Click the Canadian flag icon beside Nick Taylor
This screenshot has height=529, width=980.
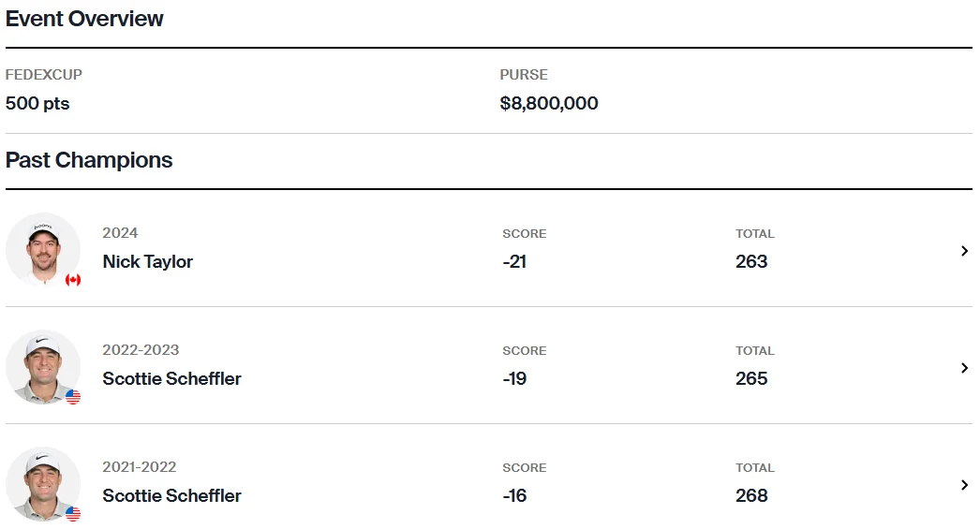[x=73, y=280]
